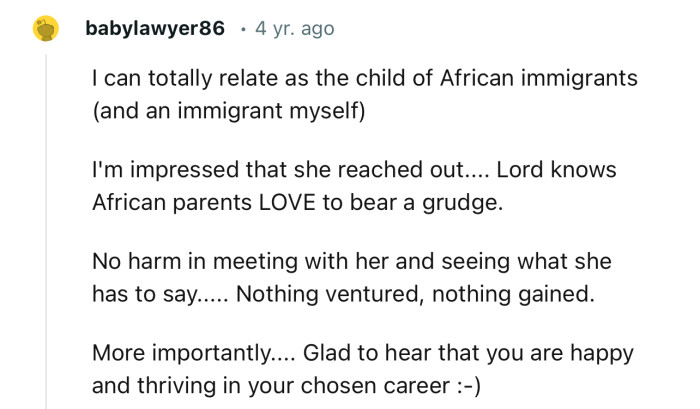Open the "4 yr. ago" timestamp permalink

click(295, 29)
